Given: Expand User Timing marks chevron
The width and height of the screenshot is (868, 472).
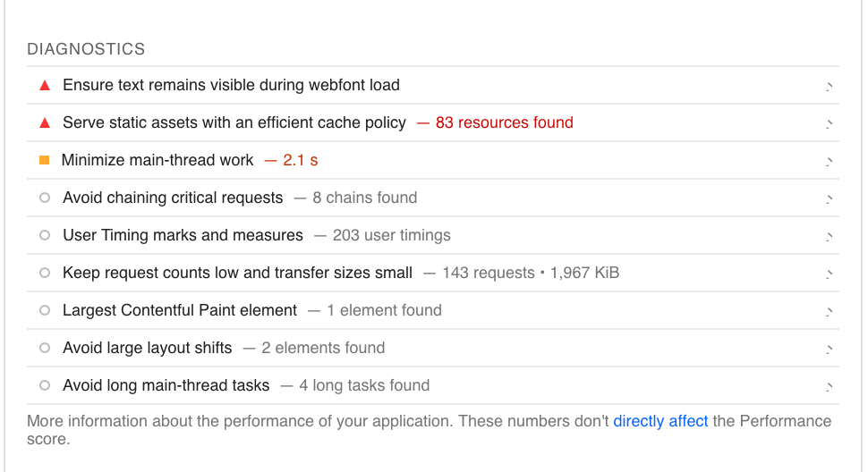Looking at the screenshot, I should click(x=829, y=237).
